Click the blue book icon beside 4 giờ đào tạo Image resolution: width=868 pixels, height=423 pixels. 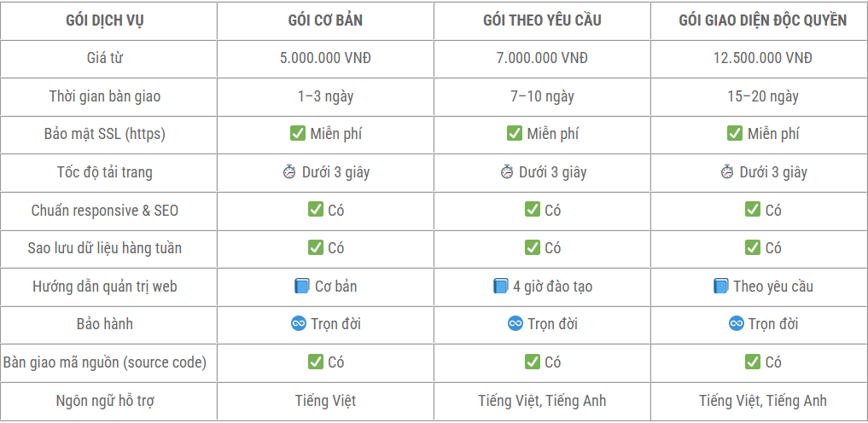click(x=500, y=286)
